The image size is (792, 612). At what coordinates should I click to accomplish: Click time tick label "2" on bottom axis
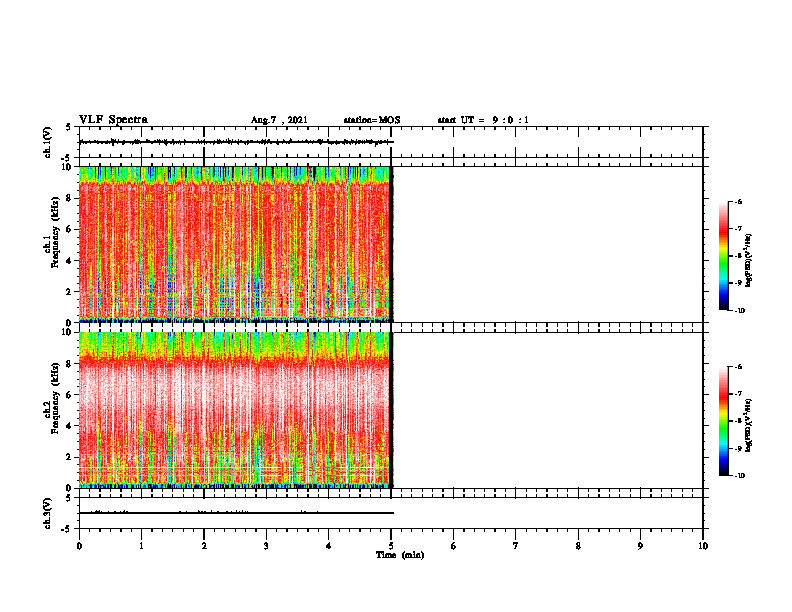[204, 546]
